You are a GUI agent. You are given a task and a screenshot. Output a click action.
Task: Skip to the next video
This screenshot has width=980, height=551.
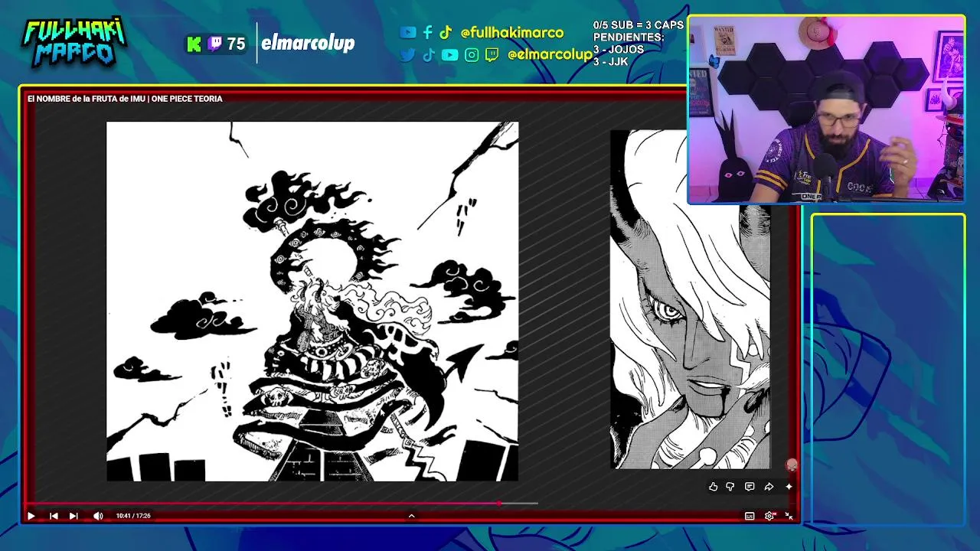click(x=73, y=516)
